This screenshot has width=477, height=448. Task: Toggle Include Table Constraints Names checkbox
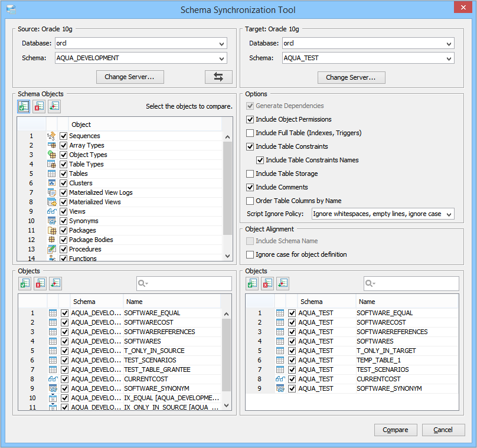click(x=260, y=160)
